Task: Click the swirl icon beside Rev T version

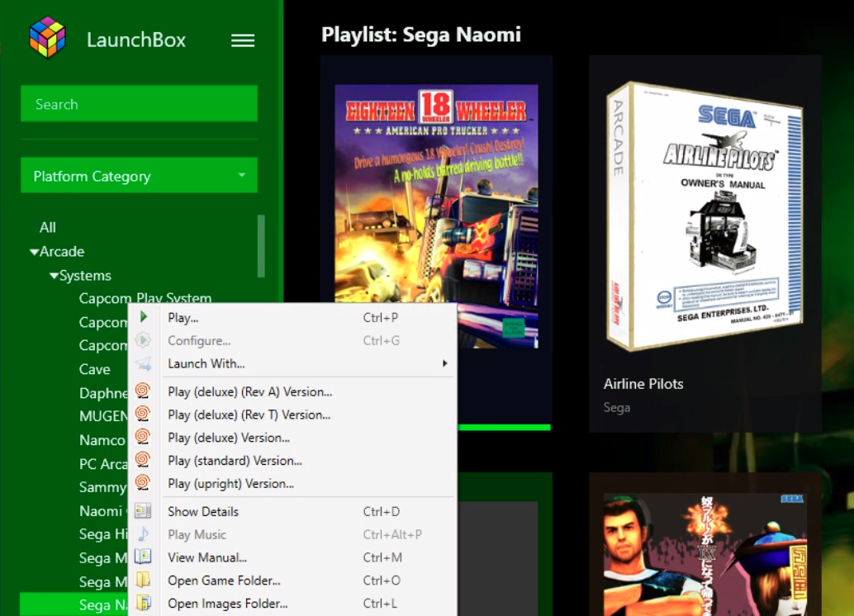Action: coord(143,414)
